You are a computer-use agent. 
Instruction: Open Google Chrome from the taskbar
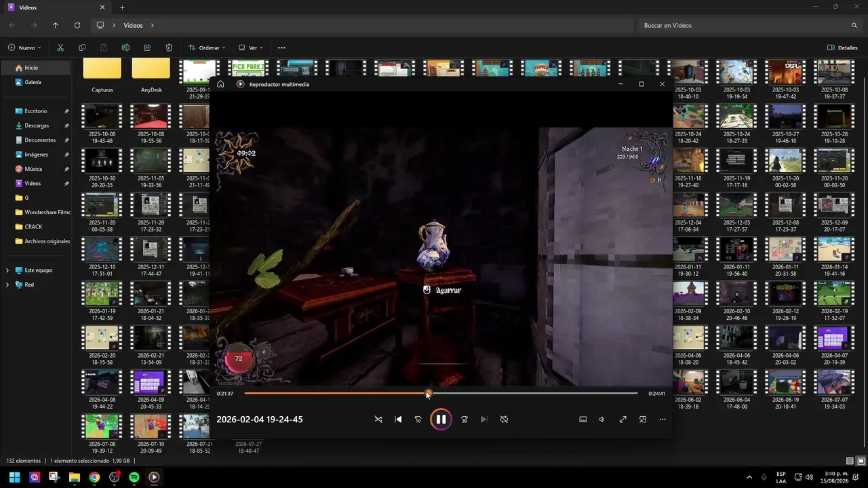tap(94, 477)
